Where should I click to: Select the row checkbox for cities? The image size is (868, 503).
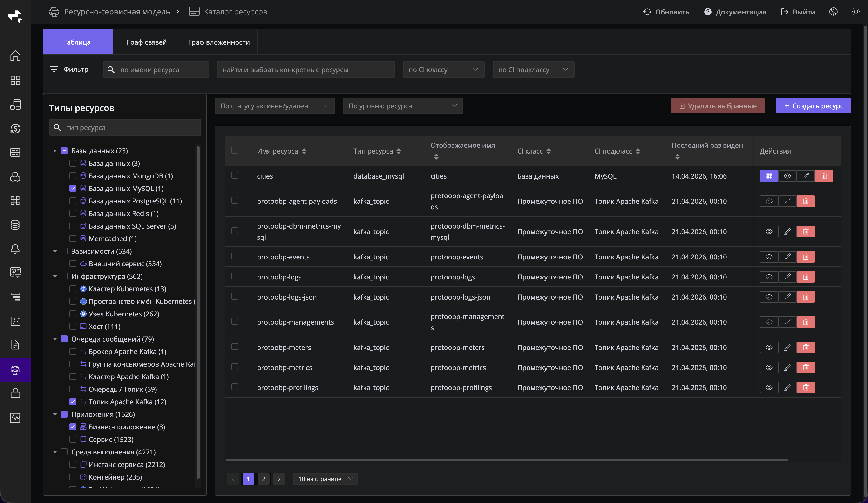(235, 175)
